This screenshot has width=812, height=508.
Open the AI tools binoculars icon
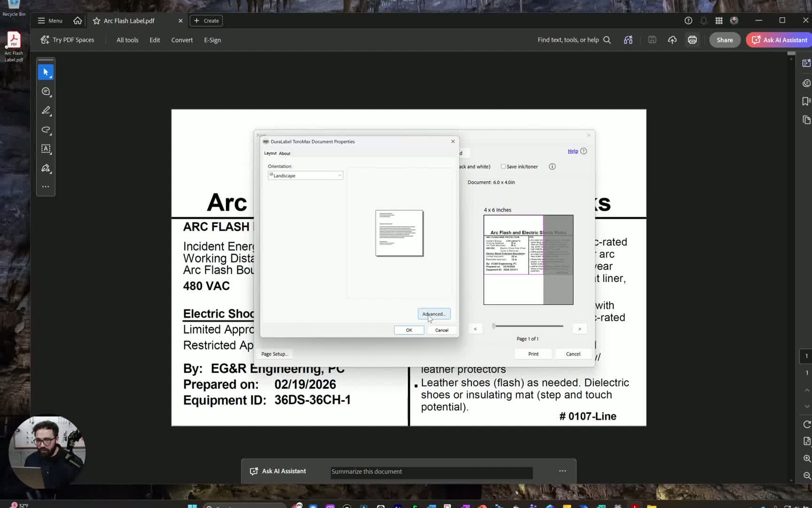coord(628,40)
